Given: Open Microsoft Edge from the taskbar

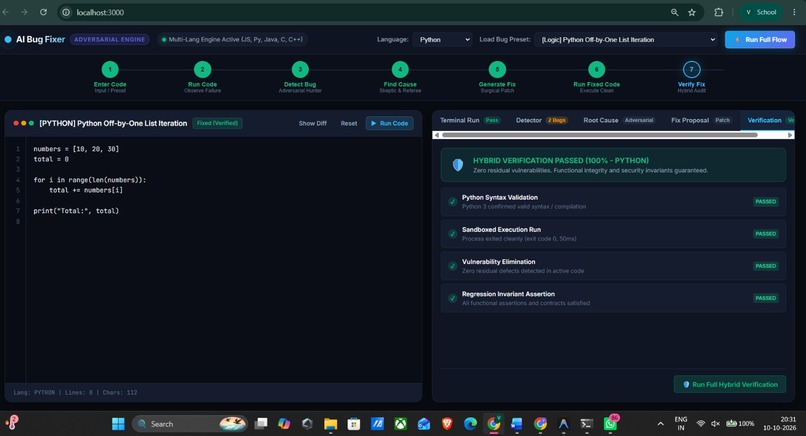Looking at the screenshot, I should coord(470,424).
